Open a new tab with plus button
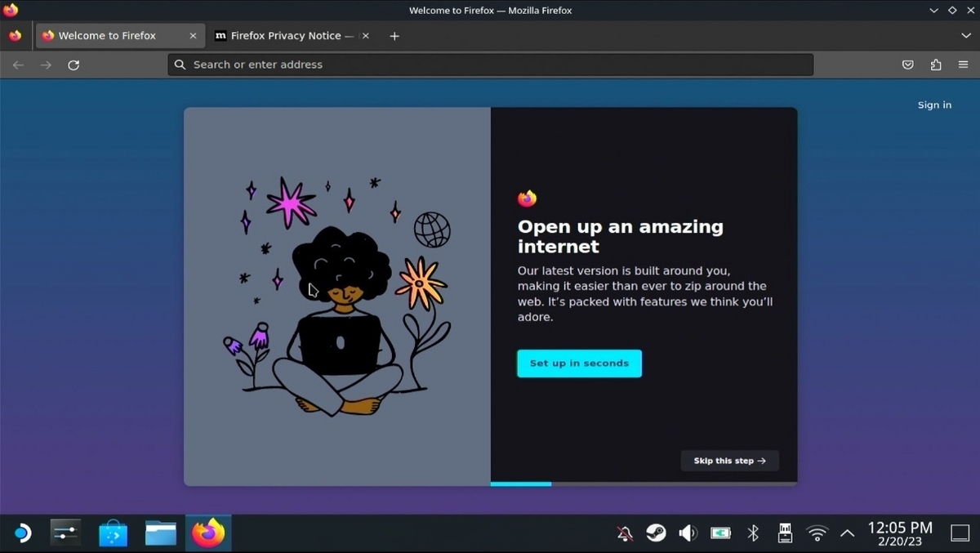 click(x=394, y=36)
